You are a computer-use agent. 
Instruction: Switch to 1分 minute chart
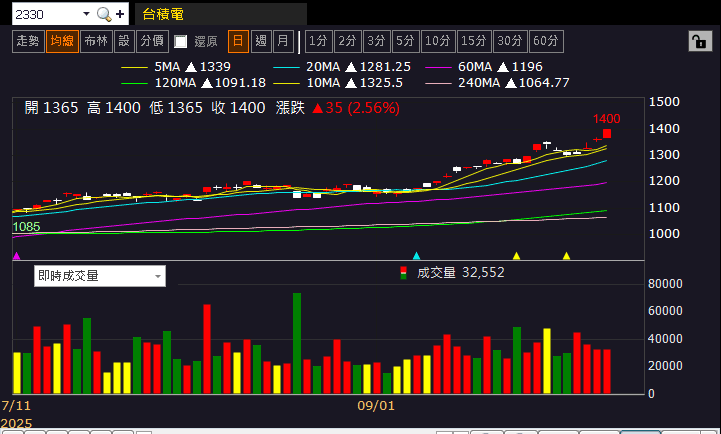point(318,41)
